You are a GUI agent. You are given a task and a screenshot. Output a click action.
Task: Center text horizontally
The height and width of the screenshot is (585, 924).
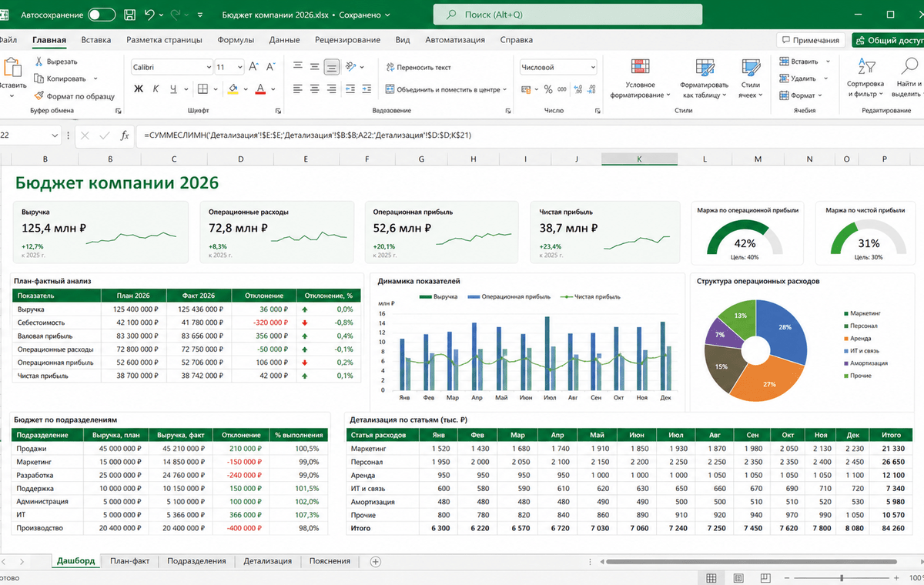pos(314,89)
